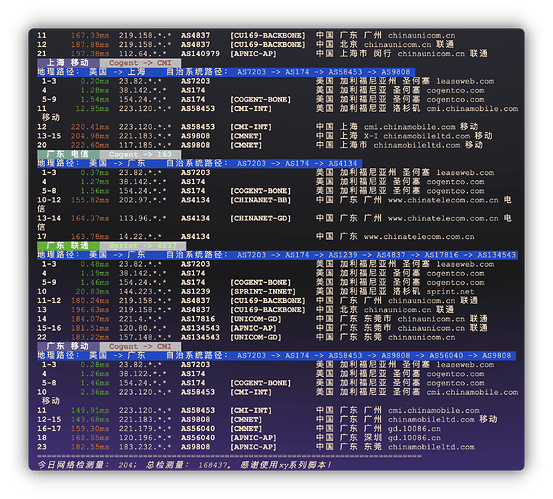
Task: Click the 159.30ms latency value
Action: (x=90, y=428)
